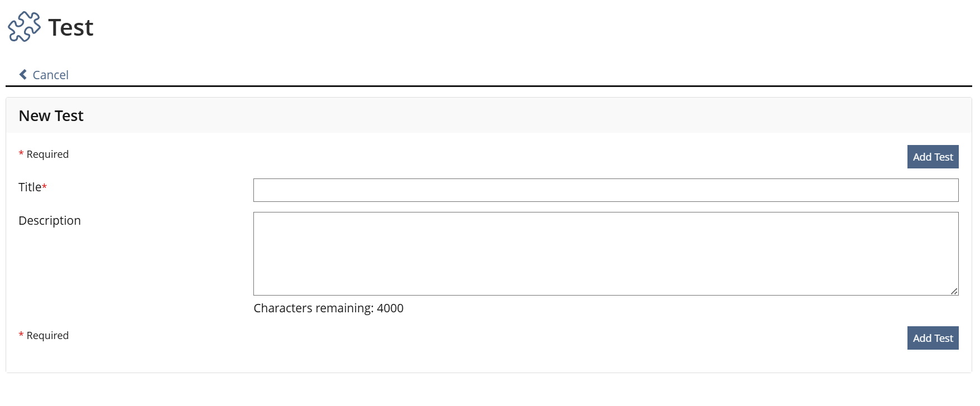Grab the Description text area resize handle
Image resolution: width=980 pixels, height=406 pixels.
pyautogui.click(x=954, y=291)
